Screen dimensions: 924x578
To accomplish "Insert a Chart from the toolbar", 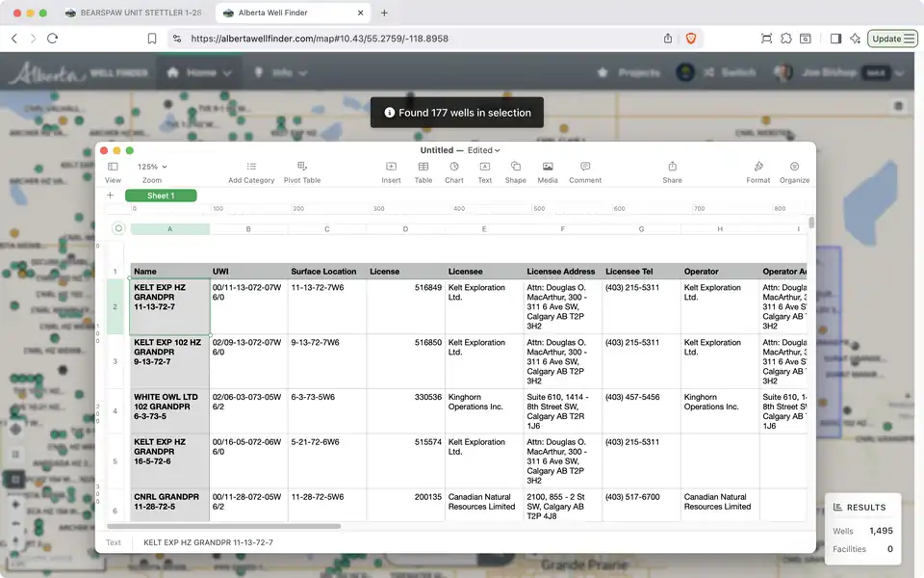I will coord(453,172).
